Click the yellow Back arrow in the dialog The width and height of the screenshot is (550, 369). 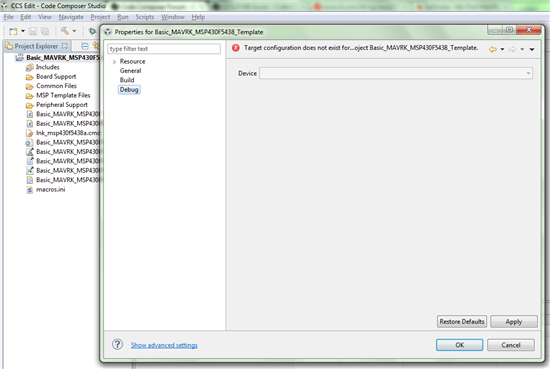pos(493,49)
